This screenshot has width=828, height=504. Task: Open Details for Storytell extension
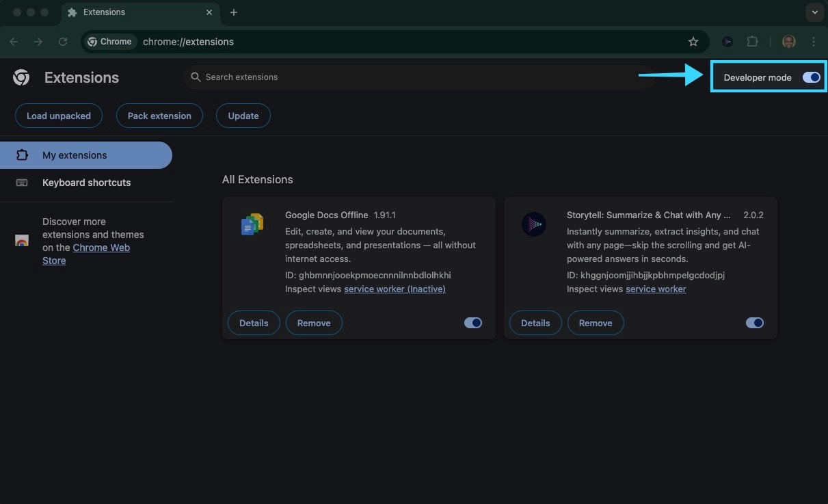point(535,323)
